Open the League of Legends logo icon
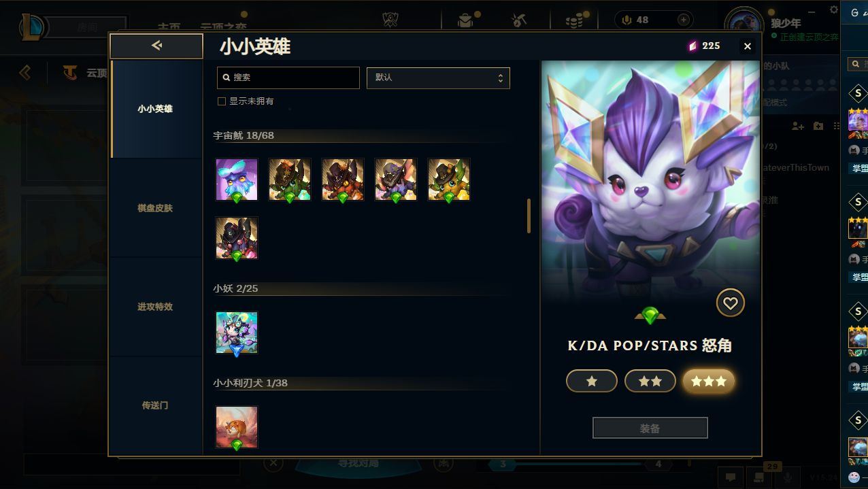 pyautogui.click(x=33, y=27)
